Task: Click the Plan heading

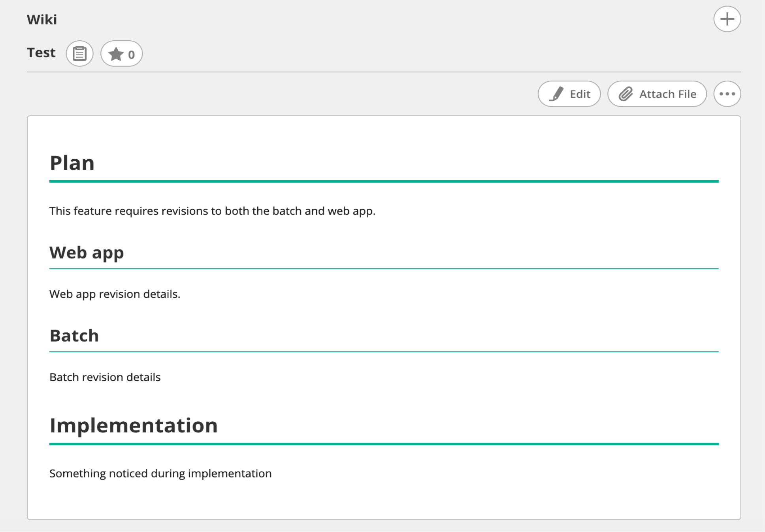Action: coord(72,163)
